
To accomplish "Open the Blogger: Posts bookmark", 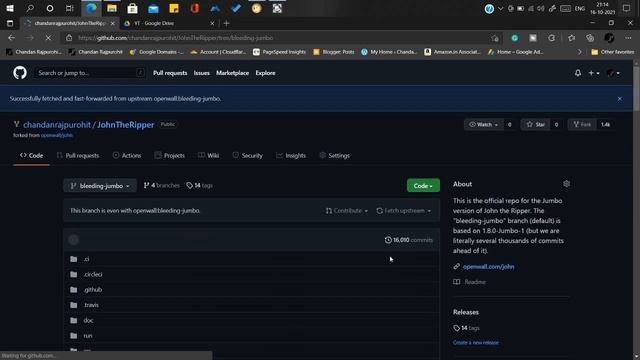I will (333, 52).
